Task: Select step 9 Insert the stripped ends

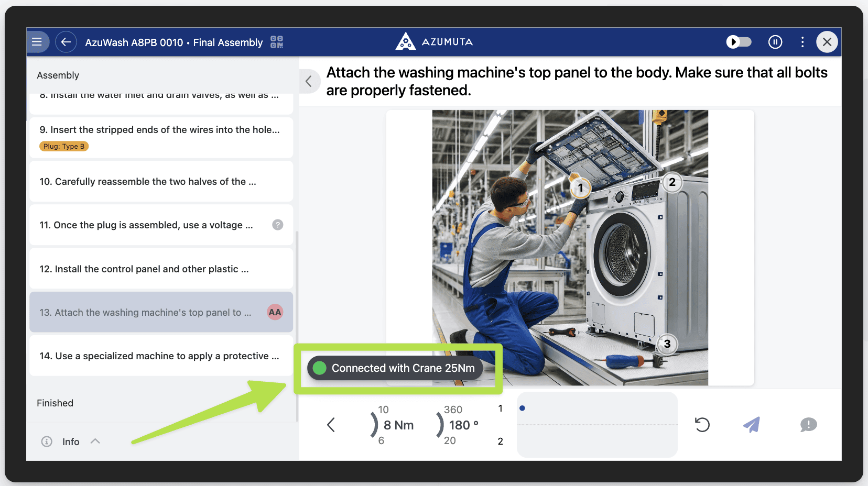Action: tap(159, 130)
